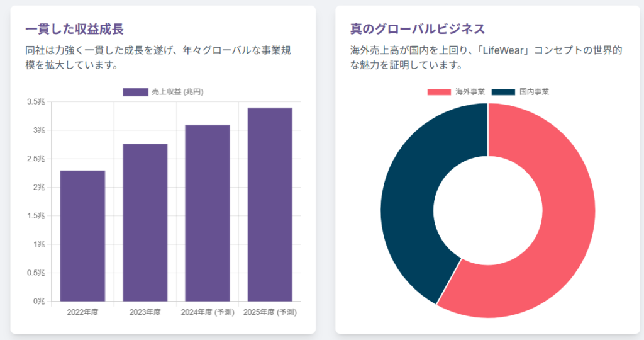The height and width of the screenshot is (340, 644).
Task: Toggle the 国内事業 legend label
Action: pos(534,92)
